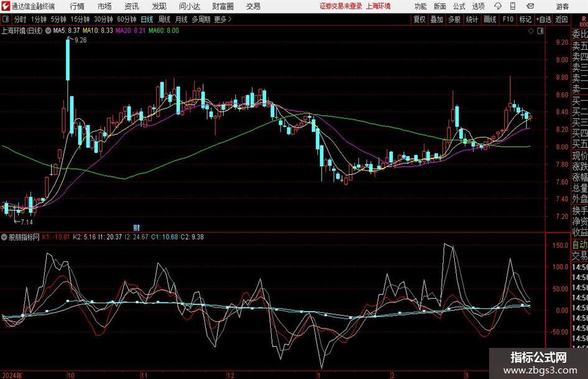Image resolution: width=588 pixels, height=379 pixels.
Task: Click the 复权 toolbar button
Action: pos(419,19)
